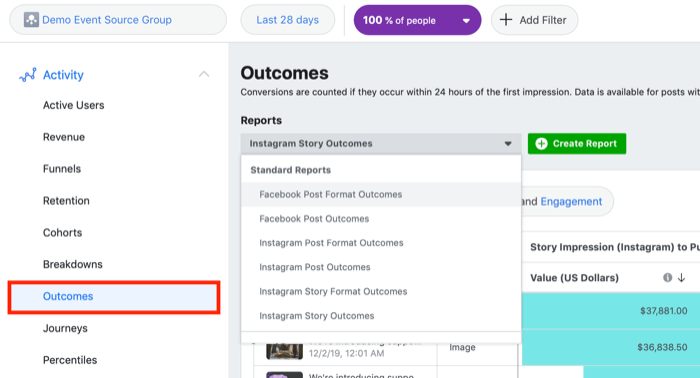Click the Create Report button
The height and width of the screenshot is (378, 700).
[577, 144]
